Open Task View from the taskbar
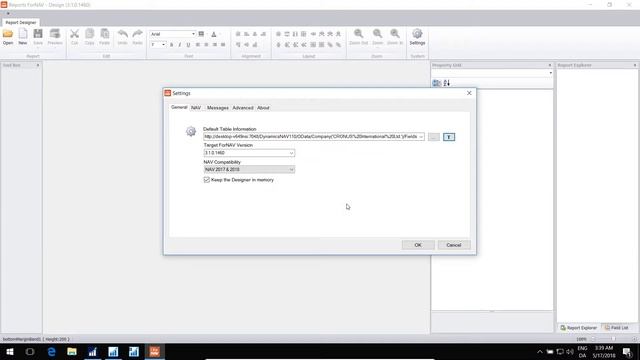The width and height of the screenshot is (640, 360). tap(30, 351)
